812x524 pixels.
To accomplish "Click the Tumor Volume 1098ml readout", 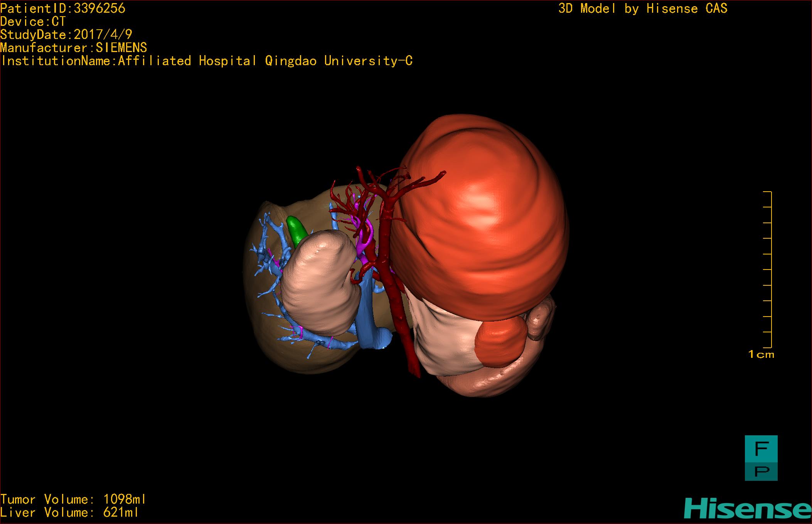I will 73,499.
